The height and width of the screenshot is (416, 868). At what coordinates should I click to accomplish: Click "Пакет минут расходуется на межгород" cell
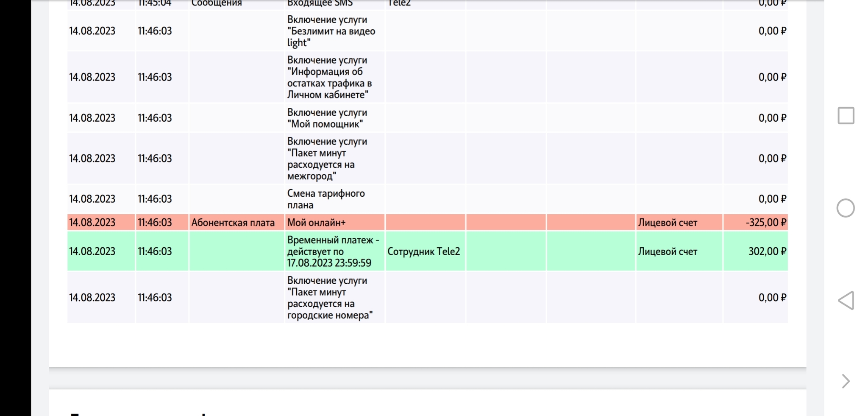tap(335, 158)
